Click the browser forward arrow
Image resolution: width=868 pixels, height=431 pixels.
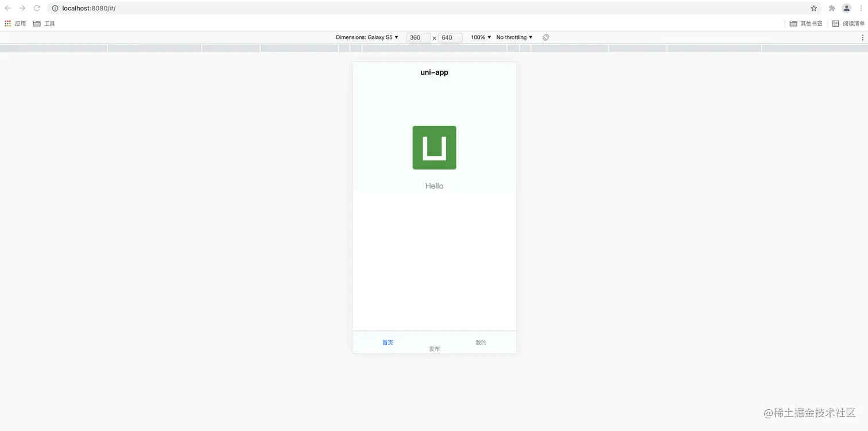tap(22, 8)
